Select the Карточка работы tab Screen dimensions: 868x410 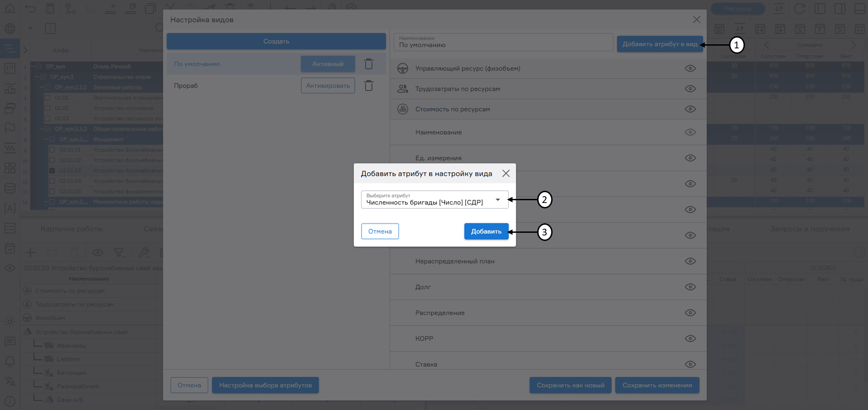pos(72,229)
